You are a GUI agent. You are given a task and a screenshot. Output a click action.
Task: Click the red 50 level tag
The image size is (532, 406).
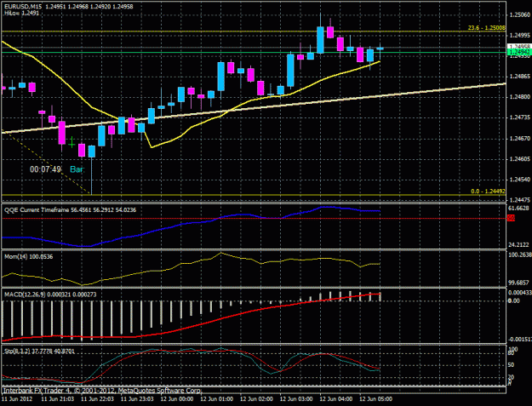point(512,219)
